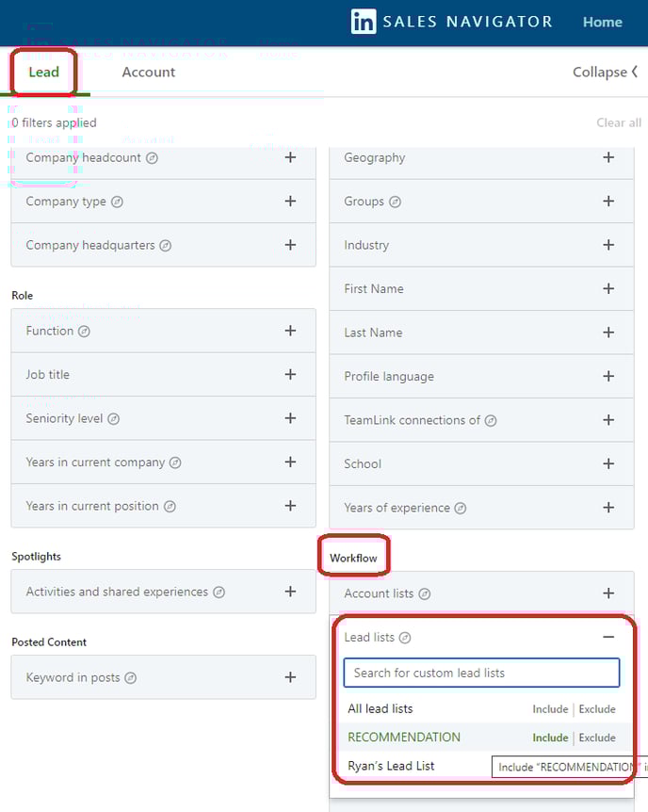Viewport: 648px width, 812px height.
Task: Click the LinkedIn logo in header
Action: point(364,22)
